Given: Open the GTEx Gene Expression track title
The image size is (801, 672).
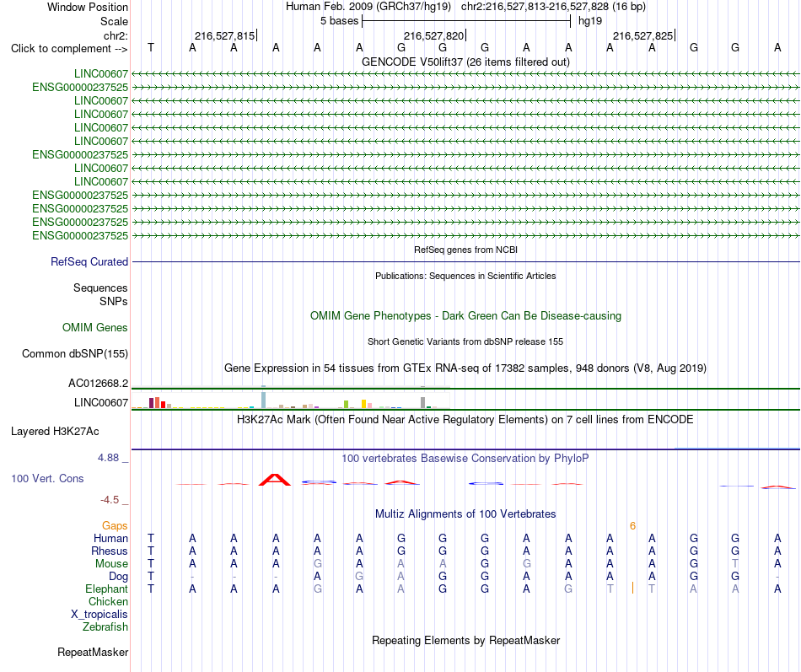Looking at the screenshot, I should pyautogui.click(x=465, y=368).
